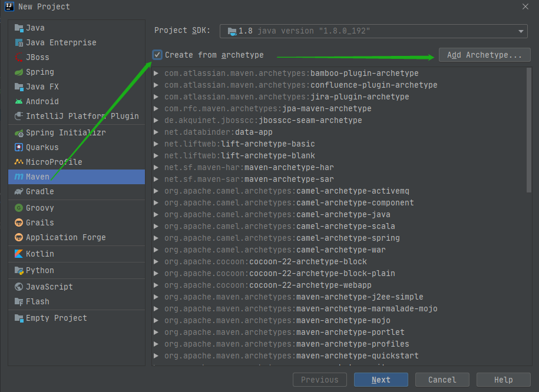This screenshot has height=392, width=539.
Task: Select maven-archetype-har row
Action: pos(339,167)
